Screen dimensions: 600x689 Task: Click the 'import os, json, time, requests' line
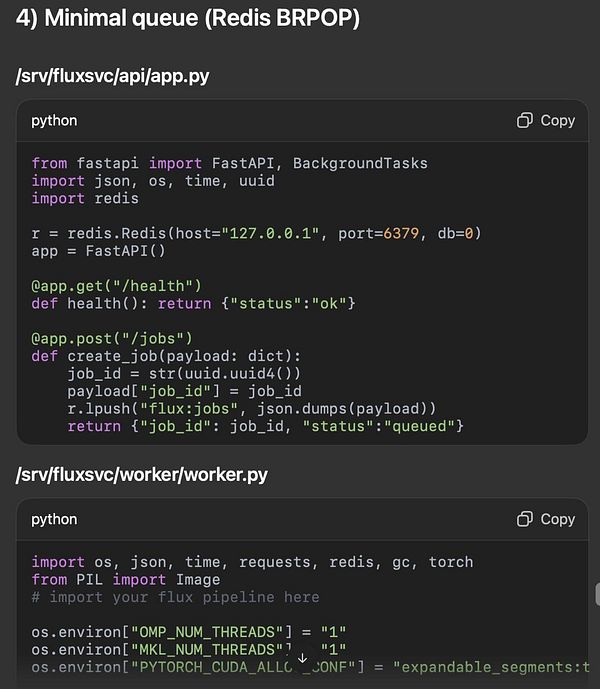252,562
